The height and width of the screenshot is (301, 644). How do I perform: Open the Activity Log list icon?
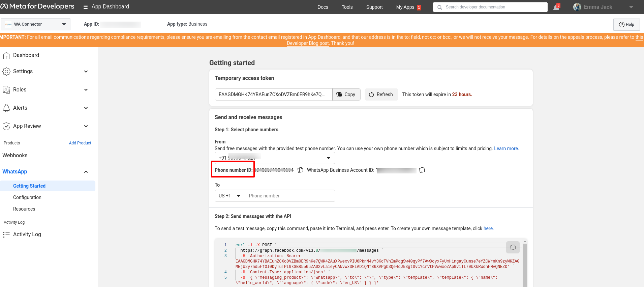click(6, 235)
